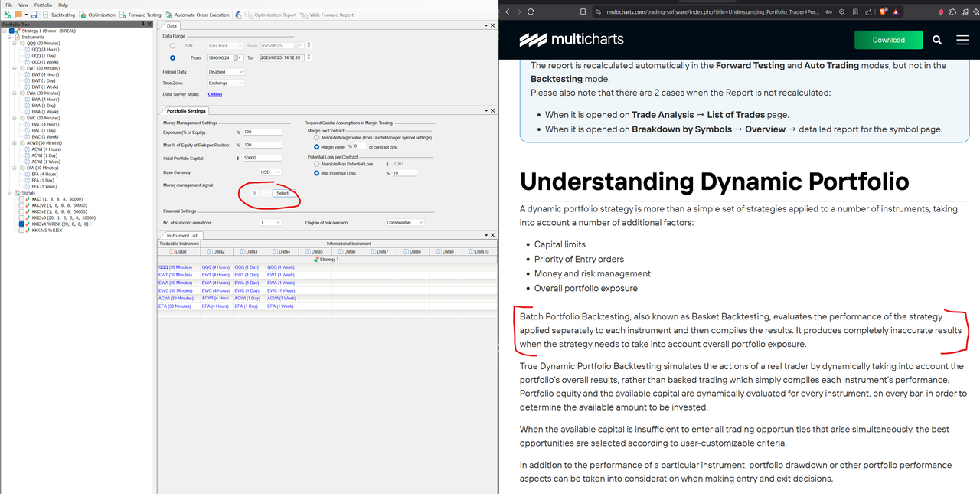The height and width of the screenshot is (494, 980).
Task: Select Absolute Max Potential Loss radio
Action: 317,164
